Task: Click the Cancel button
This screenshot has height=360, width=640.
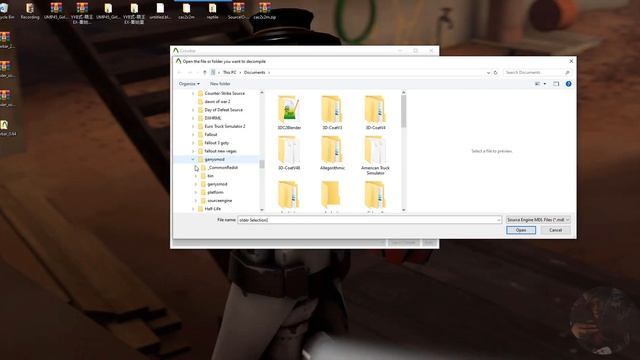Action: pyautogui.click(x=556, y=230)
